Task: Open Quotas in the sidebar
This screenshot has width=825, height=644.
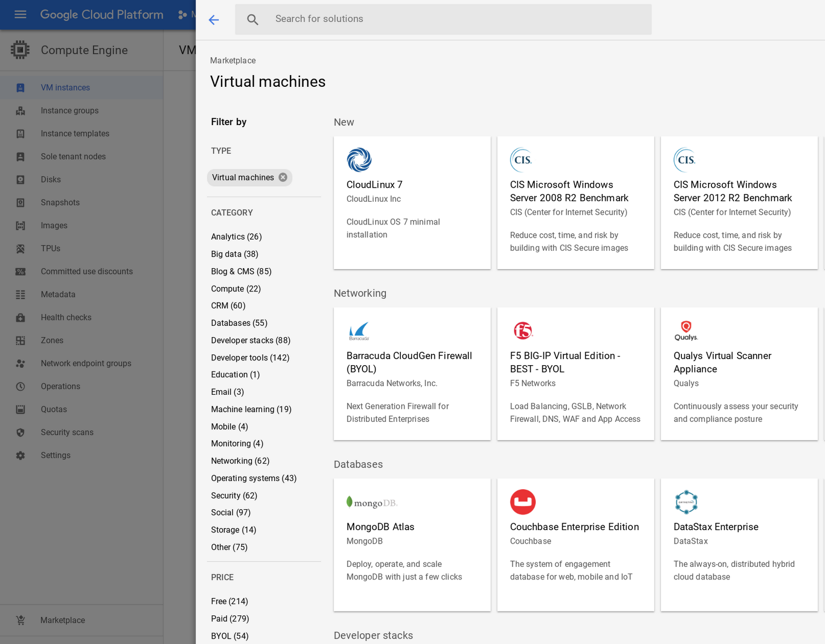Action: tap(82, 409)
